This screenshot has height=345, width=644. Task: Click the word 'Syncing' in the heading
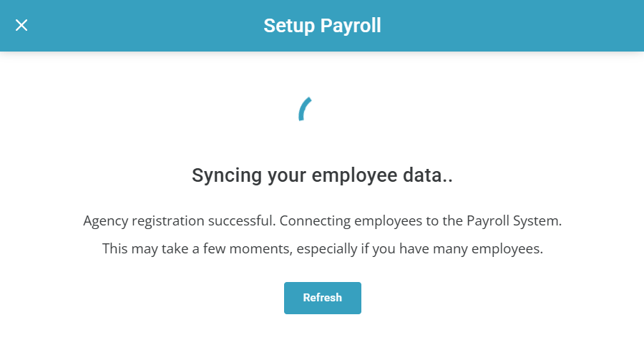coord(223,176)
